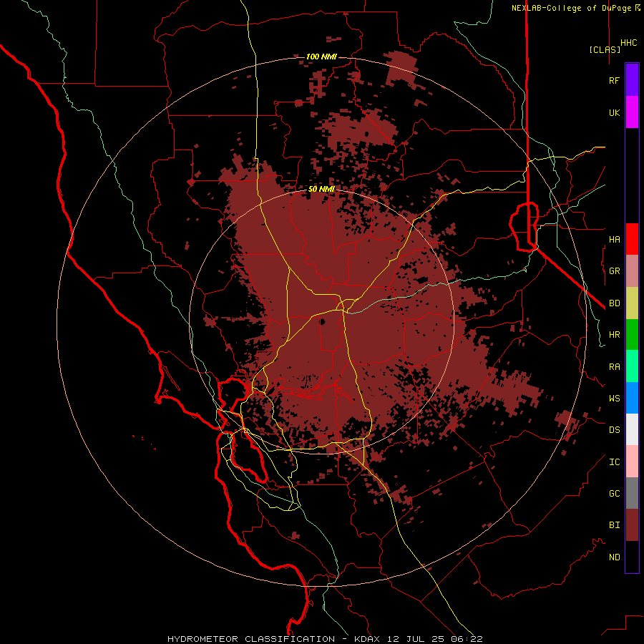
Task: Click the RF legend label
Action: point(614,80)
